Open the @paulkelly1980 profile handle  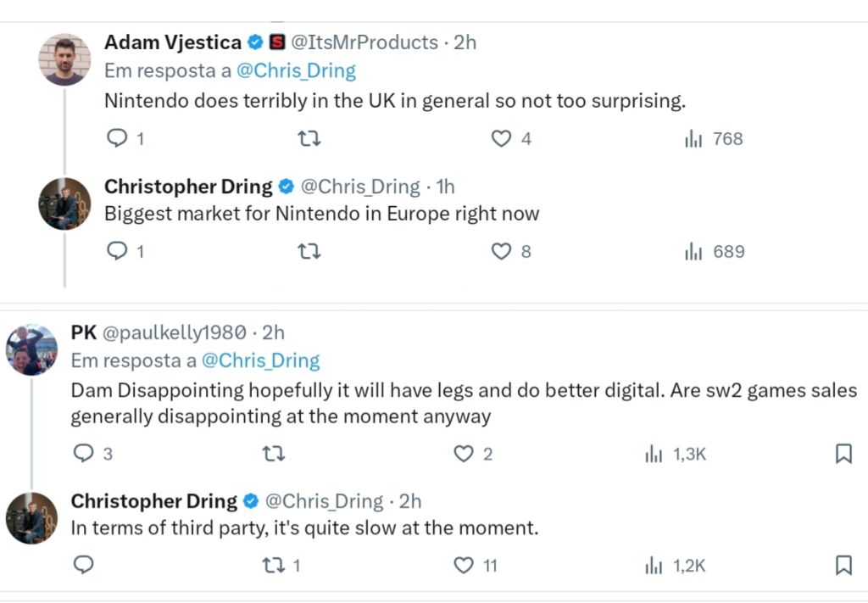tap(175, 332)
